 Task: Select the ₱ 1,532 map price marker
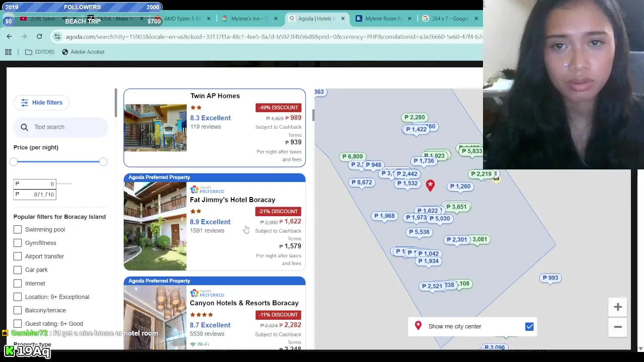[408, 184]
